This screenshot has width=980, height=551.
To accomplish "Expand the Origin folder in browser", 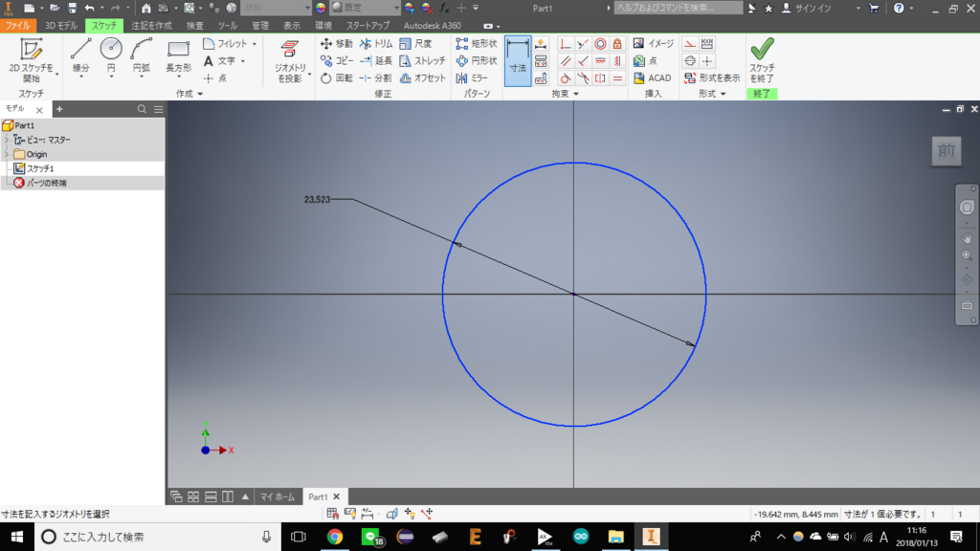I will (x=7, y=154).
